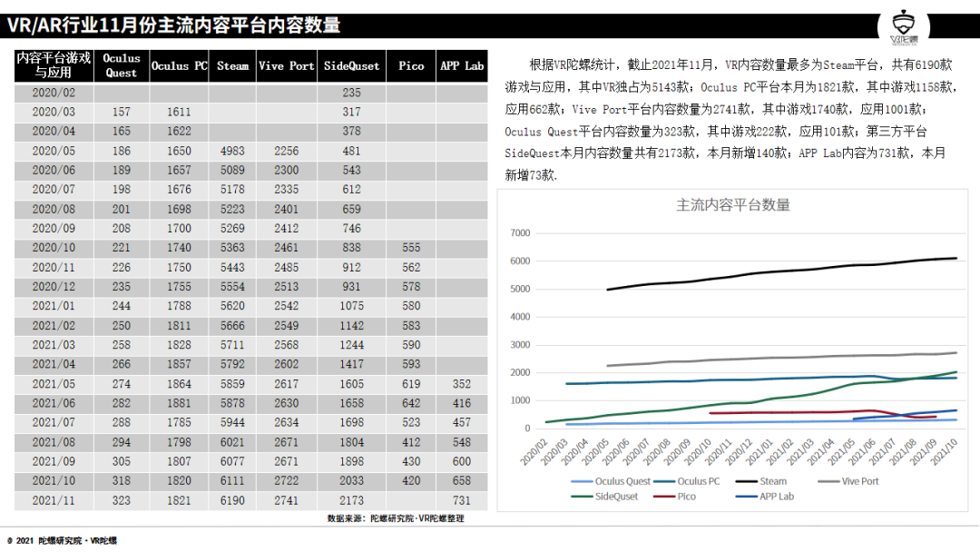
Task: Select the Oculus Quest column header
Action: click(x=122, y=65)
